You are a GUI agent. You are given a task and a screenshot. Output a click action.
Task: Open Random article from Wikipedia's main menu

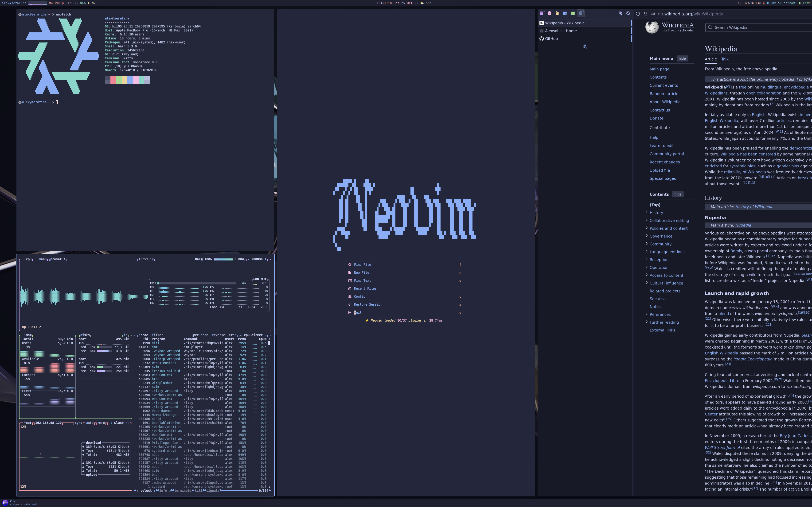pyautogui.click(x=664, y=94)
